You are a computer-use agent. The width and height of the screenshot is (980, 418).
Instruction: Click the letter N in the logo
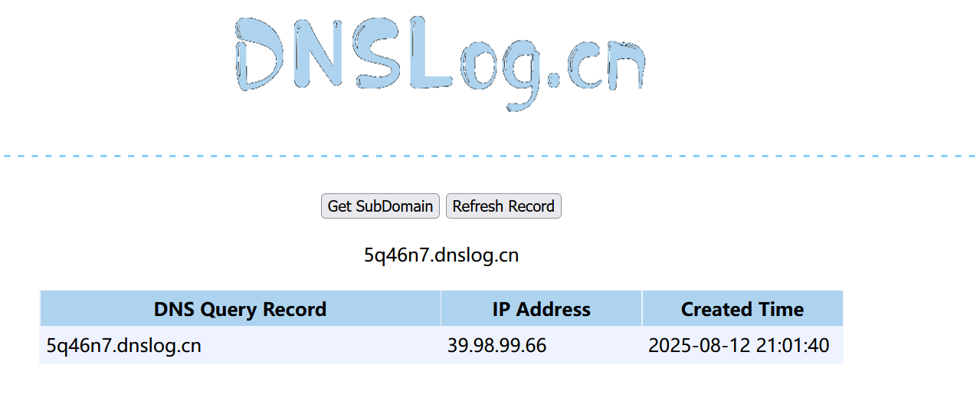pyautogui.click(x=319, y=54)
